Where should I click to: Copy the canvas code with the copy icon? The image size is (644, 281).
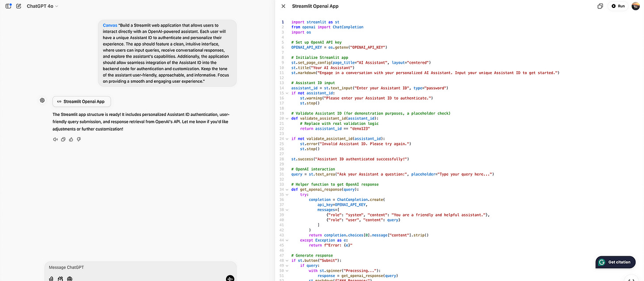tap(600, 6)
